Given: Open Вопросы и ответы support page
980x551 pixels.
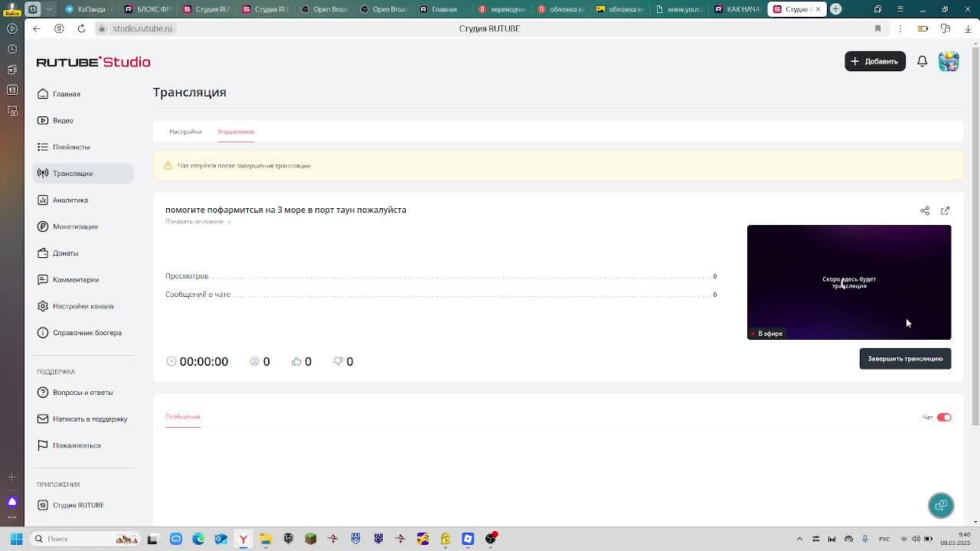Looking at the screenshot, I should coord(82,393).
